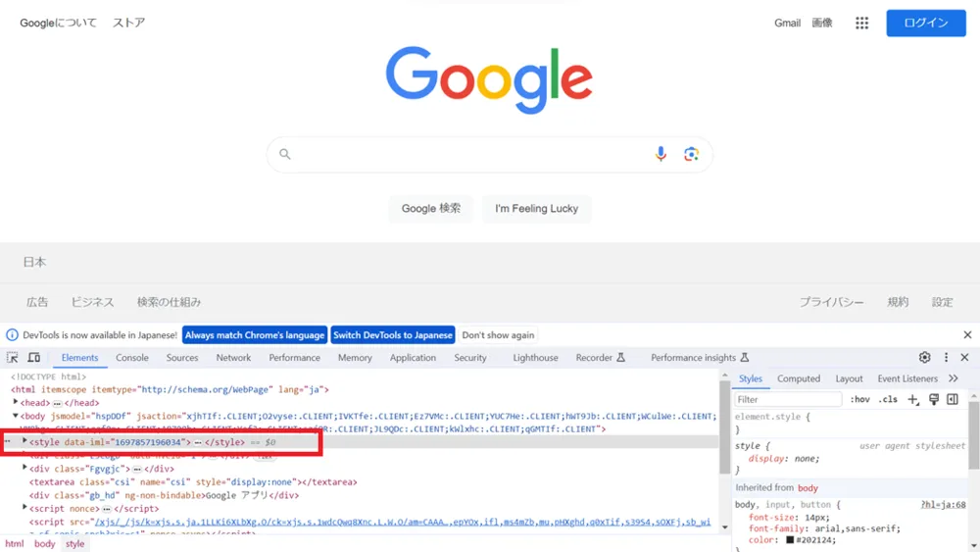The width and height of the screenshot is (980, 552).
Task: Switch to the Elements tab
Action: (79, 358)
